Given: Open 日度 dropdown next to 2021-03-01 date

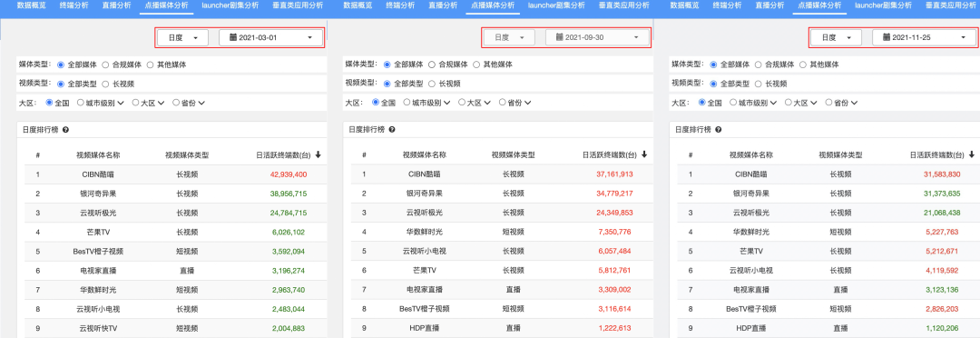Looking at the screenshot, I should (x=183, y=37).
